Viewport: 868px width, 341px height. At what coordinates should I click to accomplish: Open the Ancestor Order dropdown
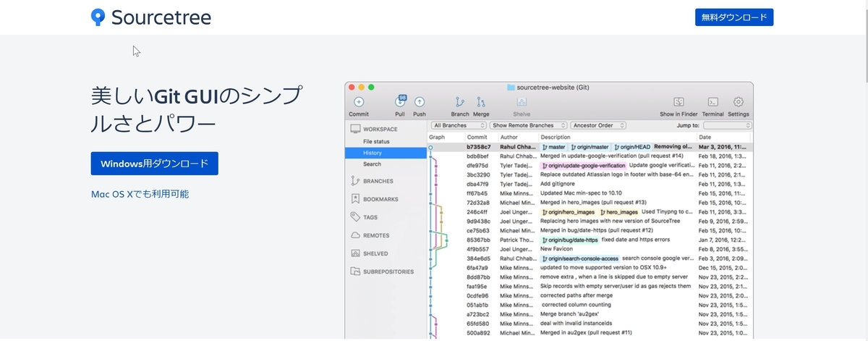597,125
